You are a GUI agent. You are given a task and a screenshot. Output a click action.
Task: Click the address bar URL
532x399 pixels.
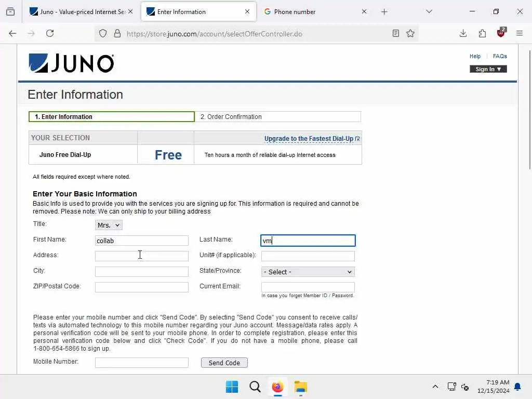(214, 34)
